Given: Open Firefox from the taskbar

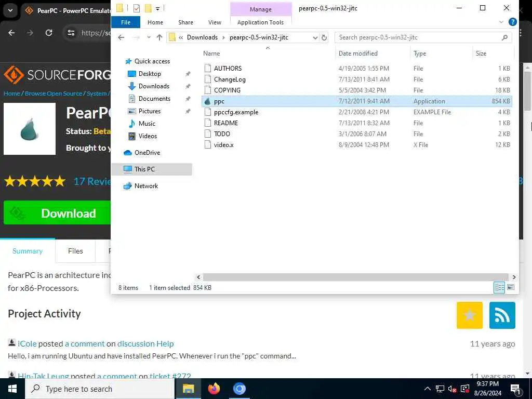Looking at the screenshot, I should (x=214, y=389).
